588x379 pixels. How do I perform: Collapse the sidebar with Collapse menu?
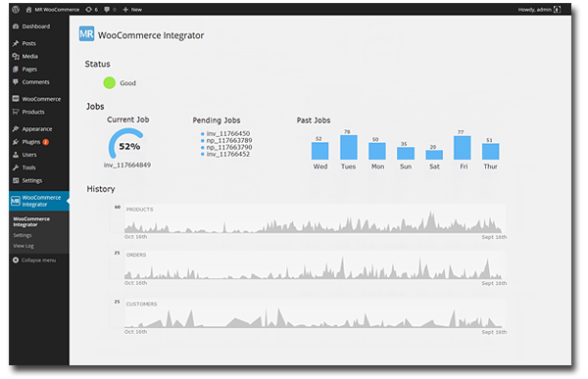click(34, 261)
